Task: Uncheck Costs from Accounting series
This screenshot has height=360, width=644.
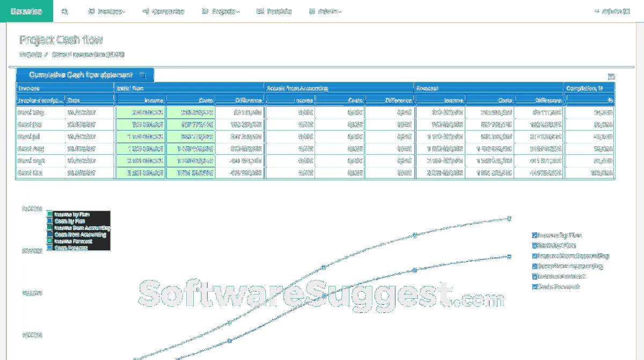Action: click(x=535, y=267)
